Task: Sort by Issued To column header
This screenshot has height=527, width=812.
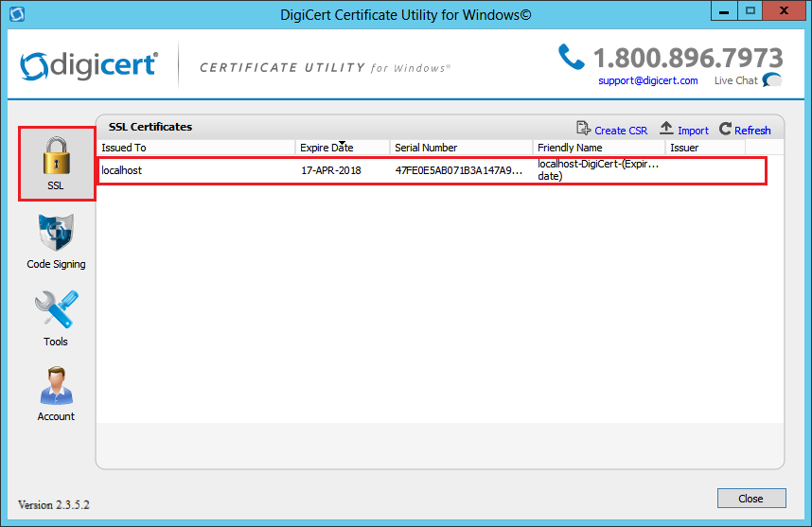Action: click(196, 148)
